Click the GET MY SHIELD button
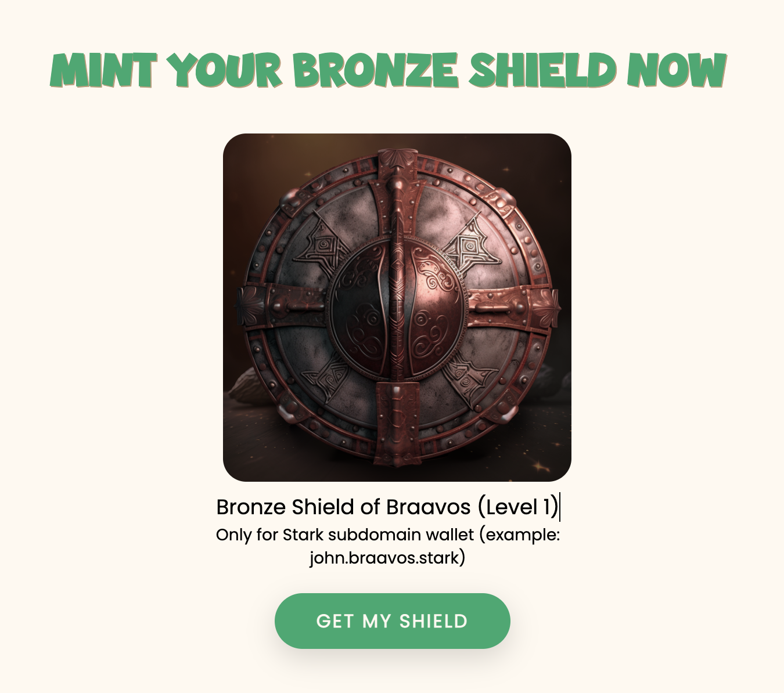Image resolution: width=784 pixels, height=693 pixels. [393, 620]
